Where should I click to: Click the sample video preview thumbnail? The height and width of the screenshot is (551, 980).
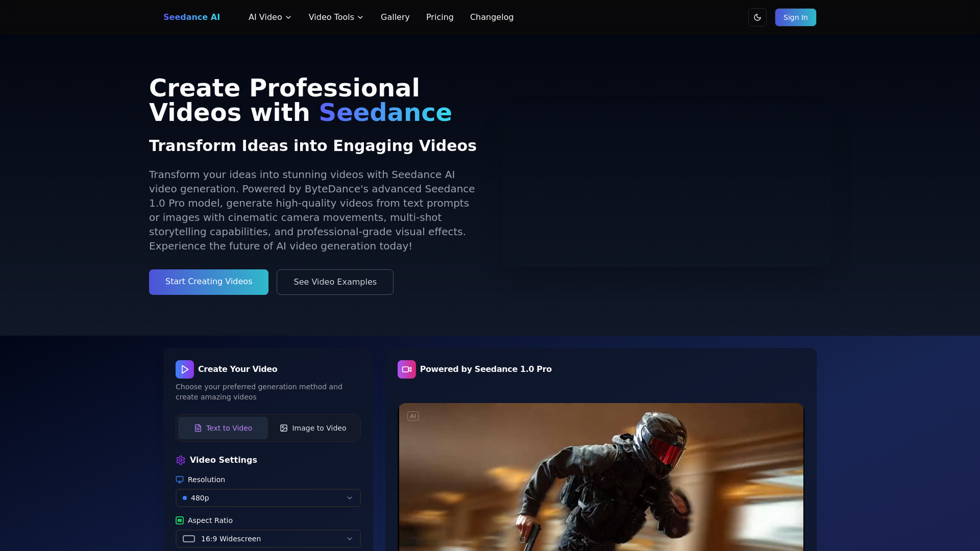pos(601,477)
